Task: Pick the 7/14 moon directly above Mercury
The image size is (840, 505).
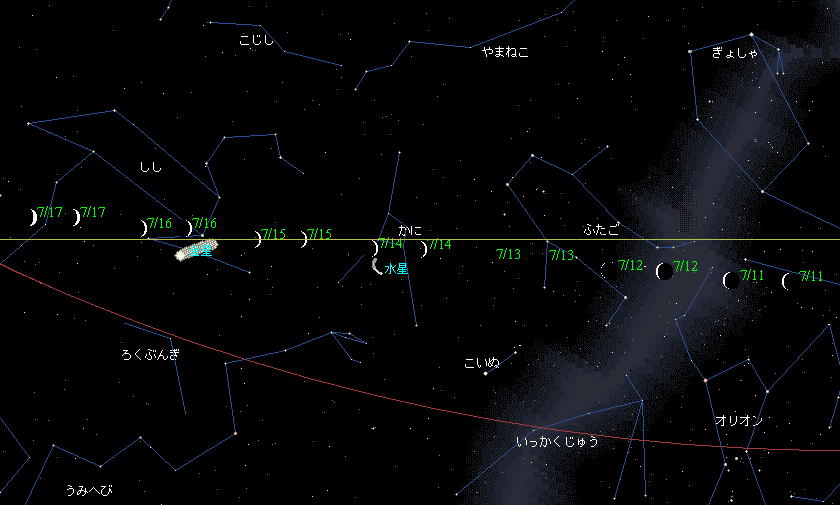Action: click(x=375, y=247)
